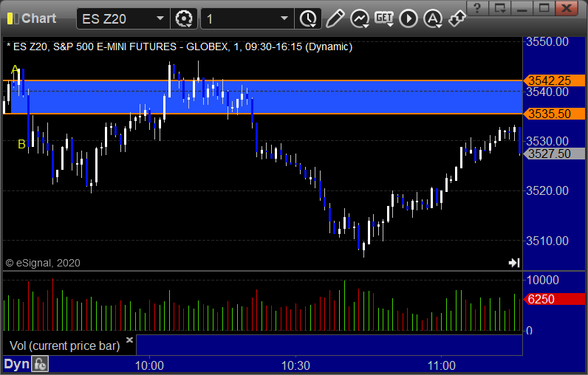
Task: Click the 11:00 time axis label
Action: (442, 365)
